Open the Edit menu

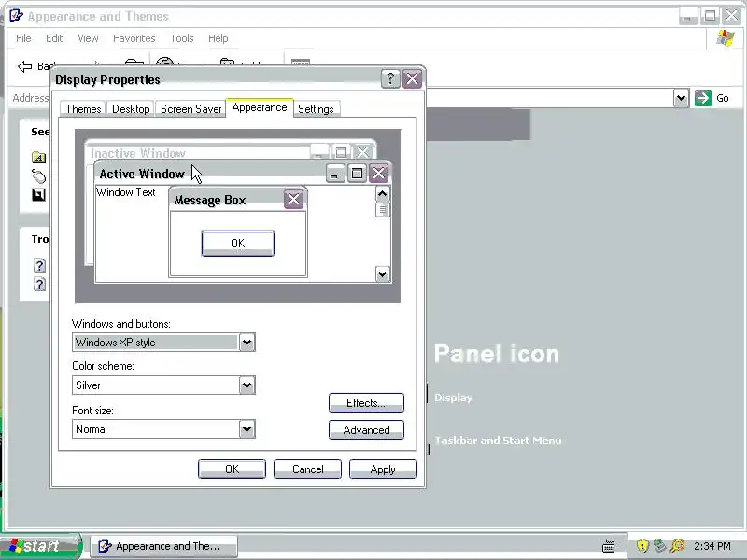point(54,38)
